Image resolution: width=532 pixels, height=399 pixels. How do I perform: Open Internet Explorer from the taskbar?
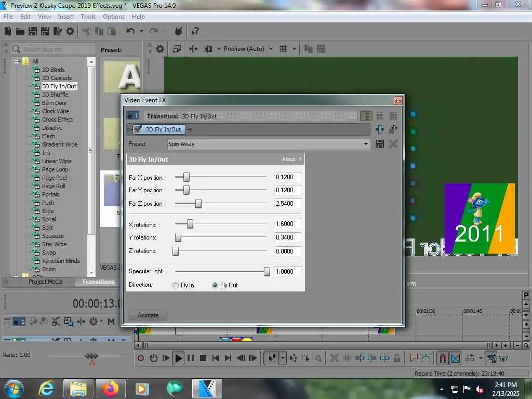click(46, 389)
